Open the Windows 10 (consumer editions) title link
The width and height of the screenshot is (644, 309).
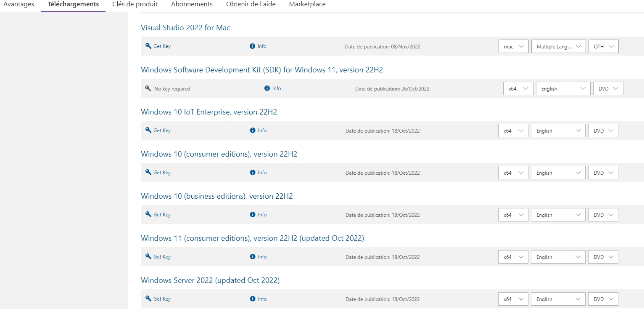[219, 154]
